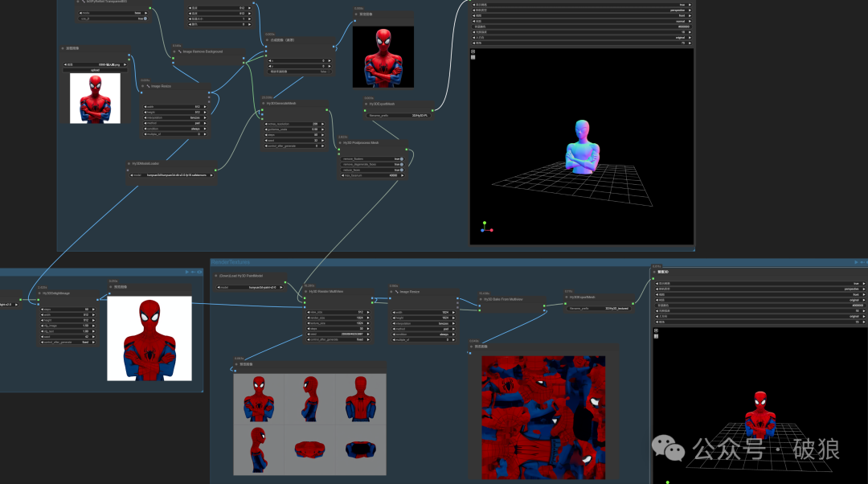The image size is (868, 484).
Task: Click the wrench icon on Image Remove Background
Action: click(x=180, y=51)
